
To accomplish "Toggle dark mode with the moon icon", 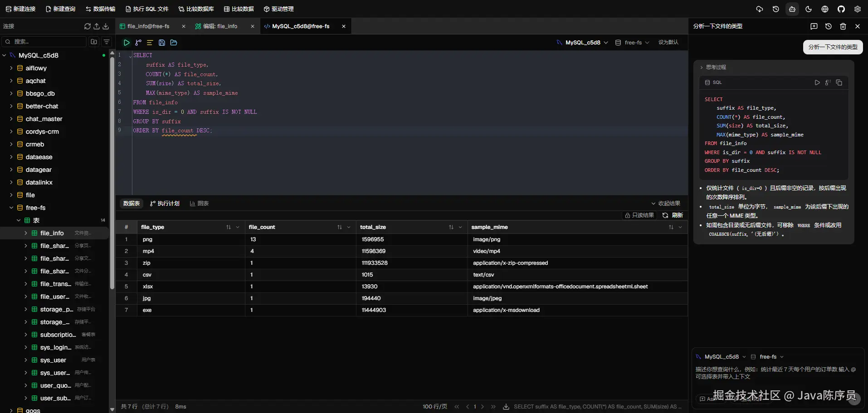I will point(809,9).
